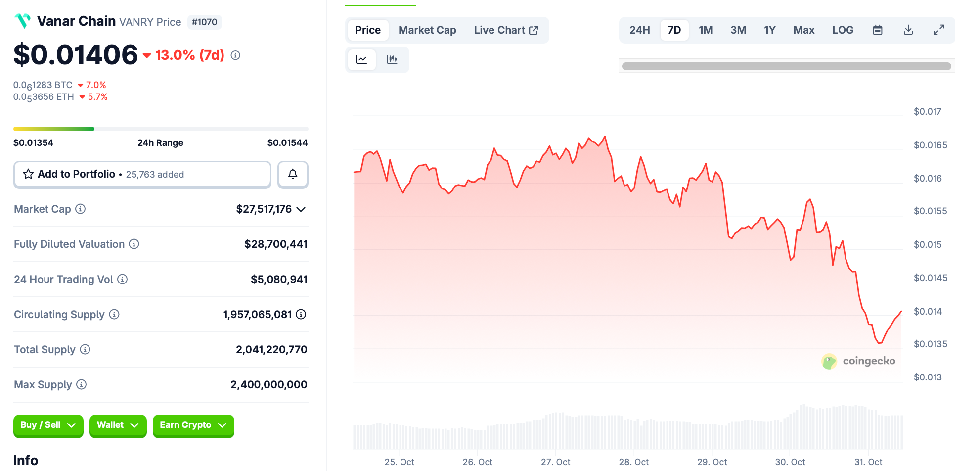Select the Max timeframe option
Viewport: 980px width, 471px height.
pyautogui.click(x=803, y=30)
